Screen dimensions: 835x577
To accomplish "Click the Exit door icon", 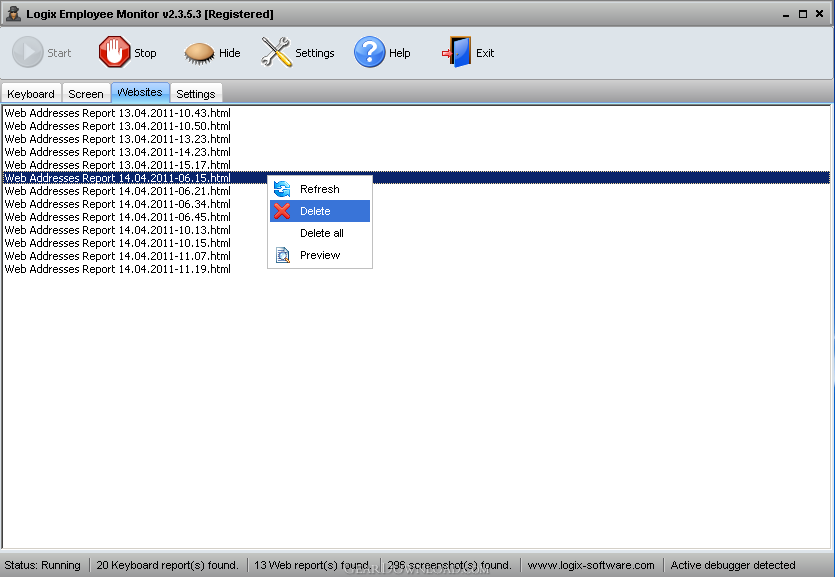I will pos(456,52).
